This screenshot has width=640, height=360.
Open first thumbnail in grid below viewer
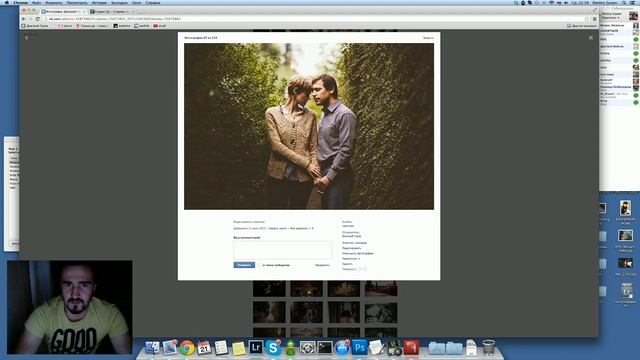click(x=269, y=289)
